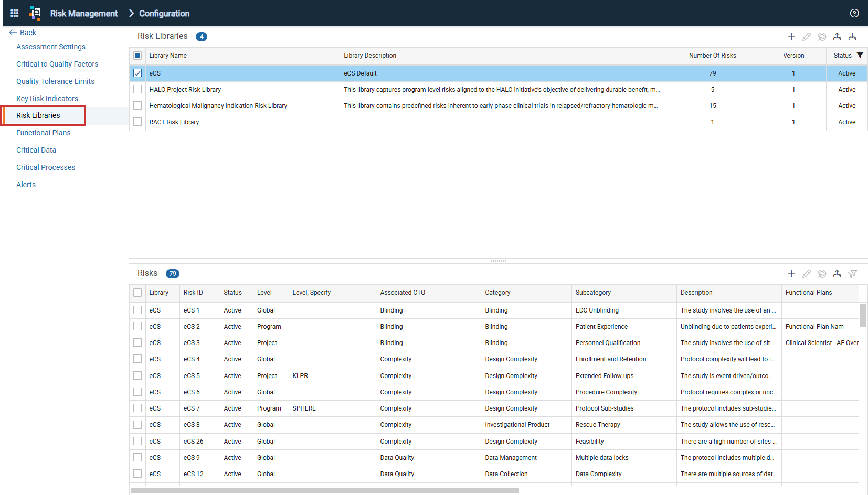
Task: Select Risk Libraries in sidebar
Action: [x=38, y=115]
